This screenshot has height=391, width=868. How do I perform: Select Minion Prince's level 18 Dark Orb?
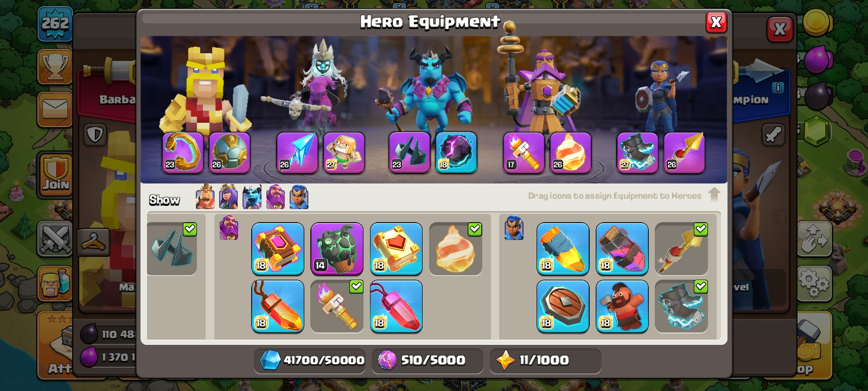click(456, 153)
